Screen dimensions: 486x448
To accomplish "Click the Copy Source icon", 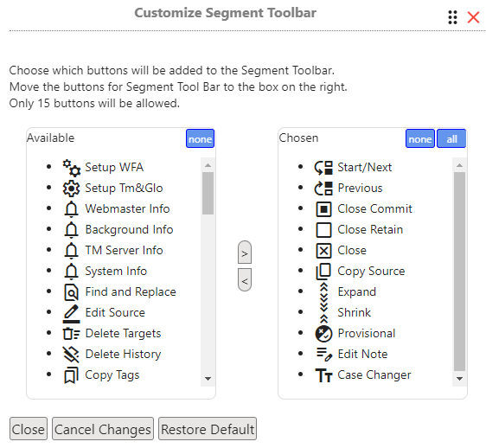I will tap(323, 272).
